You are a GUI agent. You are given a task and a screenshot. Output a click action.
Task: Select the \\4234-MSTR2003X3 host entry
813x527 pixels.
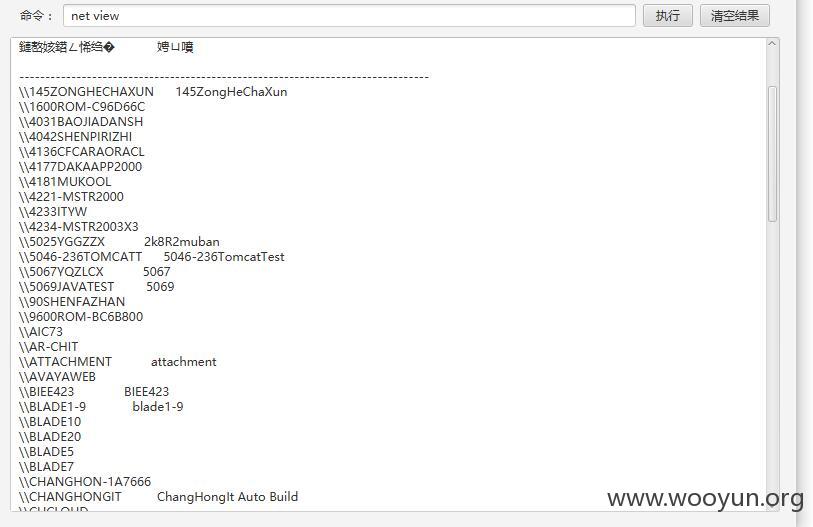pos(79,227)
